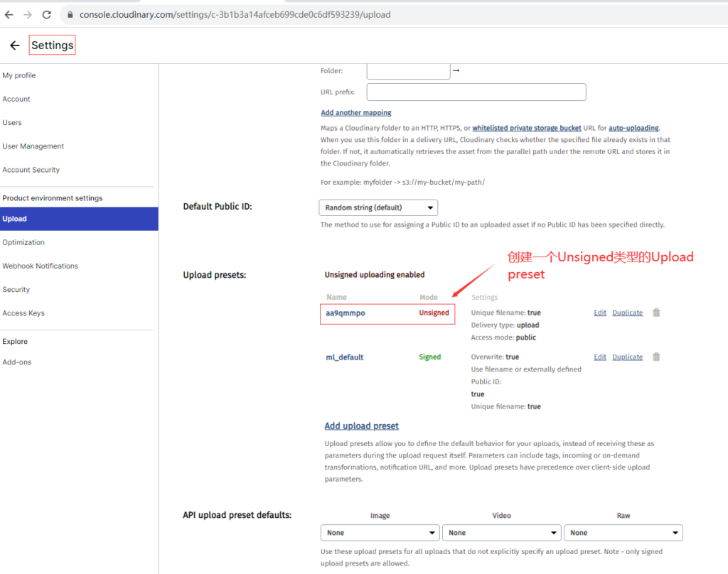Viewport: 728px width, 574px height.
Task: Open the Video upload preset defaults dropdown
Action: 501,533
